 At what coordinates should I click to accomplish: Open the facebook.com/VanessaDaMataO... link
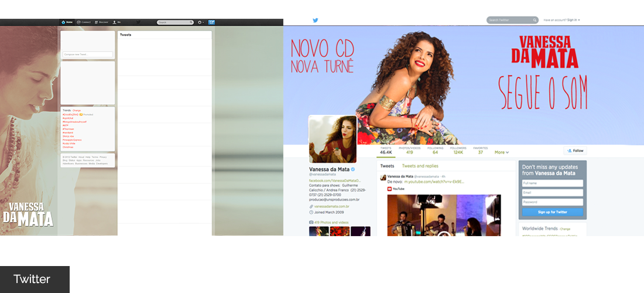[x=335, y=181]
